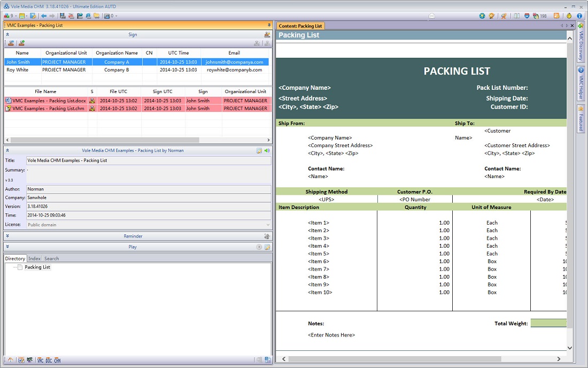Click the YouTube icon in the top toolbar

pyautogui.click(x=72, y=16)
